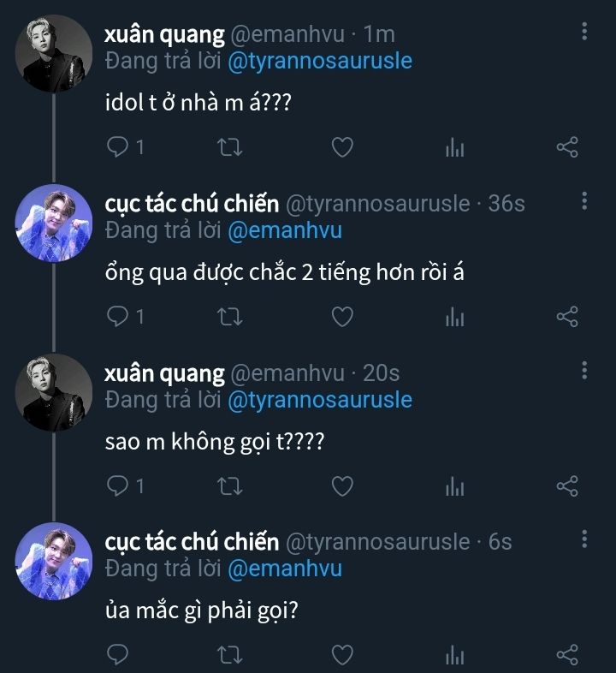Open more options on the 20s tweet
This screenshot has width=616, height=673.
[584, 371]
